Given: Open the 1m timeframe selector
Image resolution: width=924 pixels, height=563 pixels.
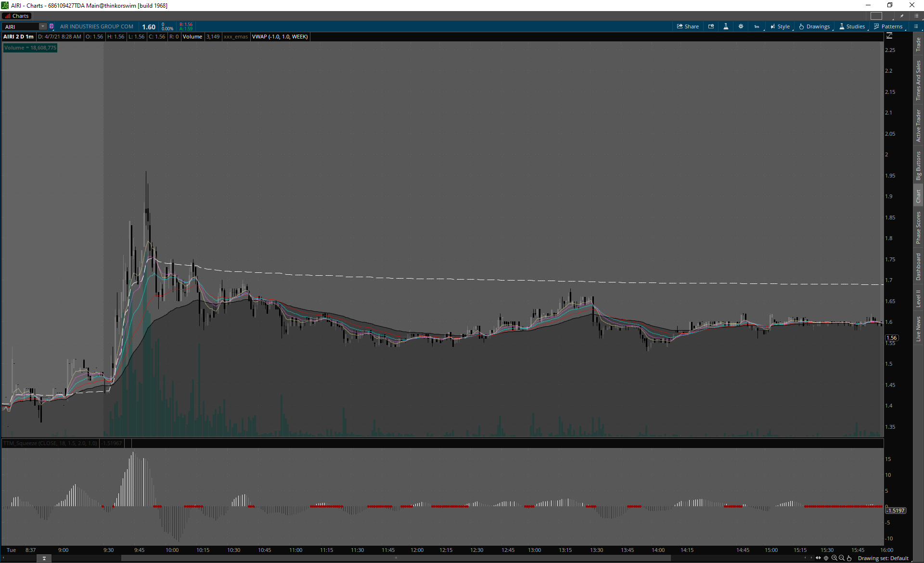Looking at the screenshot, I should tap(757, 26).
